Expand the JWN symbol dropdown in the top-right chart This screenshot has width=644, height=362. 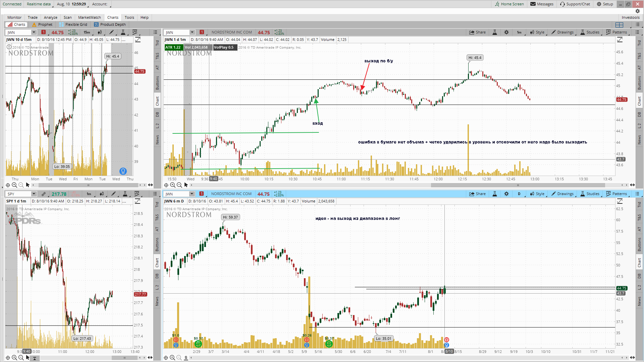pyautogui.click(x=192, y=33)
